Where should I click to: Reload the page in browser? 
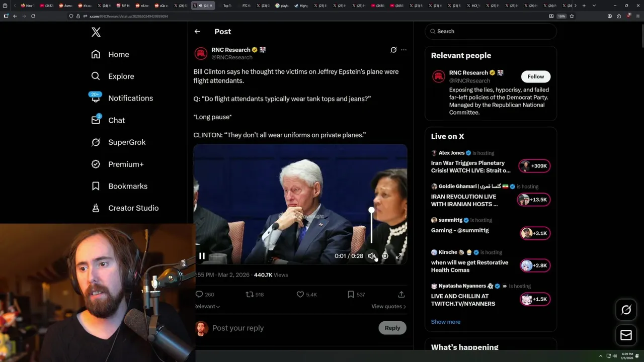click(33, 16)
